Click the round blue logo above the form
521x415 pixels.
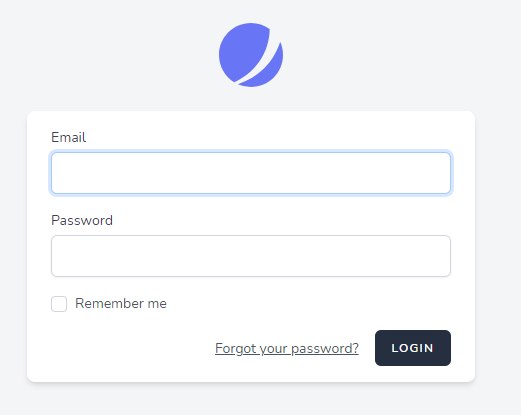(251, 55)
